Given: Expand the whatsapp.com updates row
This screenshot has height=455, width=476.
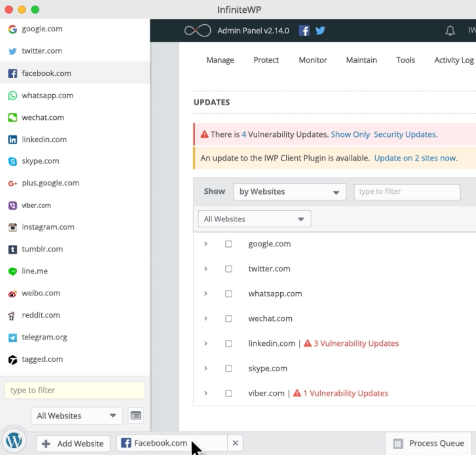Looking at the screenshot, I should click(x=206, y=294).
